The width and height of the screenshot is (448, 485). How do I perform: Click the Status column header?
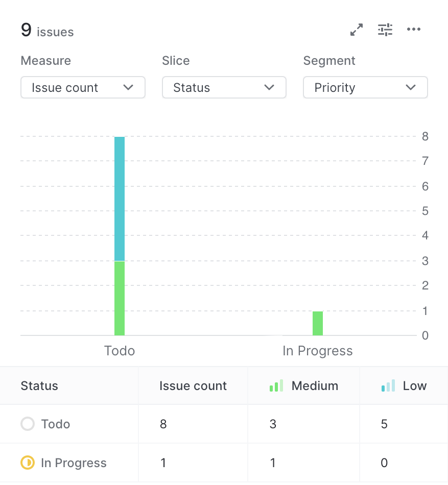click(x=39, y=385)
